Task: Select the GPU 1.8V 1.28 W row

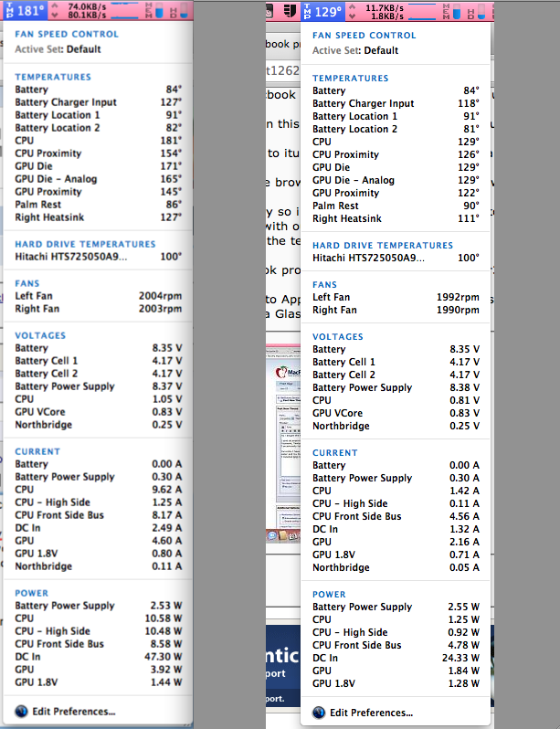Action: pyautogui.click(x=396, y=683)
